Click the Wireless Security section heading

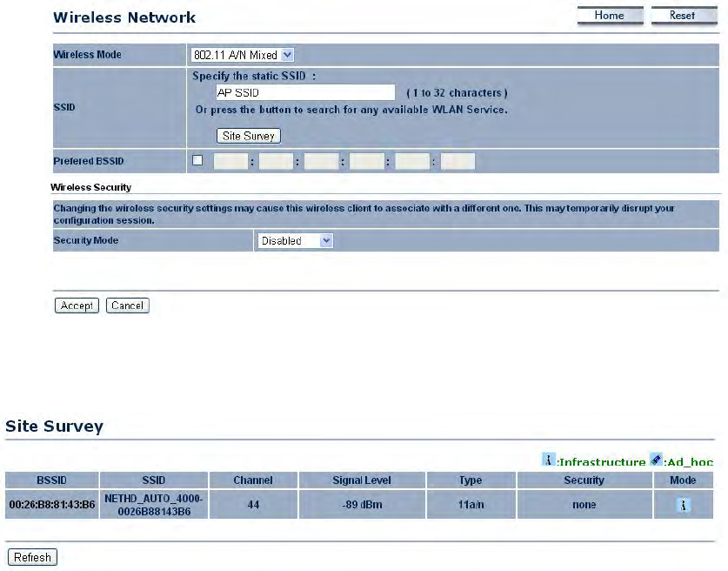pos(91,187)
